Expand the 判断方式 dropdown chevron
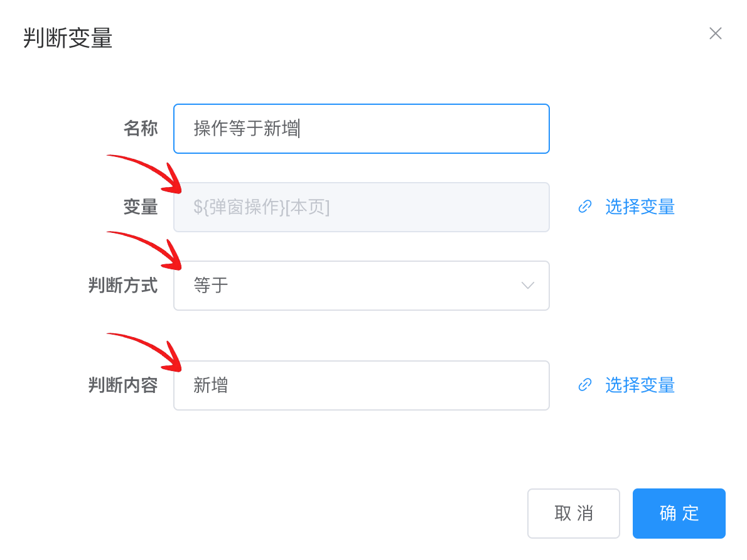747x560 pixels. coord(527,286)
